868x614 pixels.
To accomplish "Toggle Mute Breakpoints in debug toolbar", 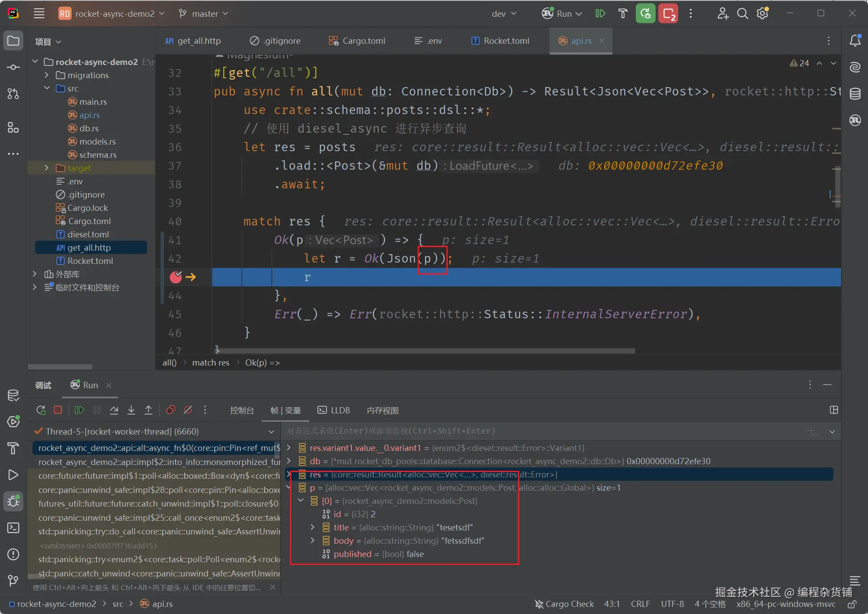I will pos(188,410).
